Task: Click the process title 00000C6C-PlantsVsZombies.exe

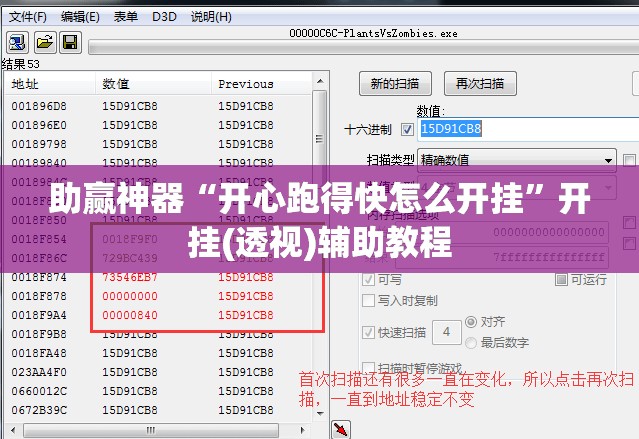Action: pos(373,33)
